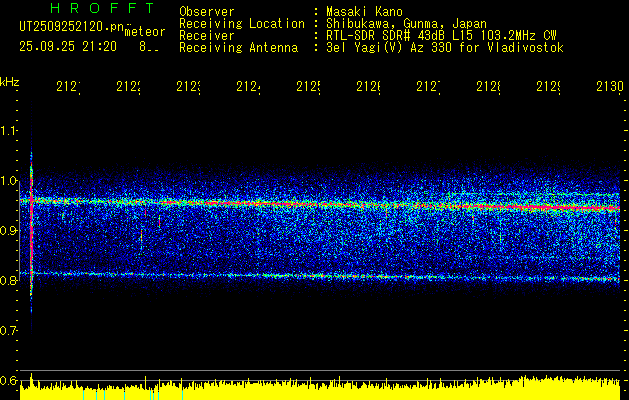This screenshot has width=629, height=400.
Task: Click the date stamp 25.09.25 21:20
Action: [68, 47]
